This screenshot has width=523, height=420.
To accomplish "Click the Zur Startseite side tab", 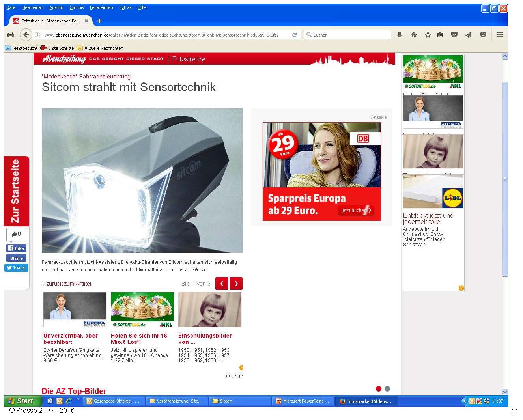I will (x=16, y=191).
